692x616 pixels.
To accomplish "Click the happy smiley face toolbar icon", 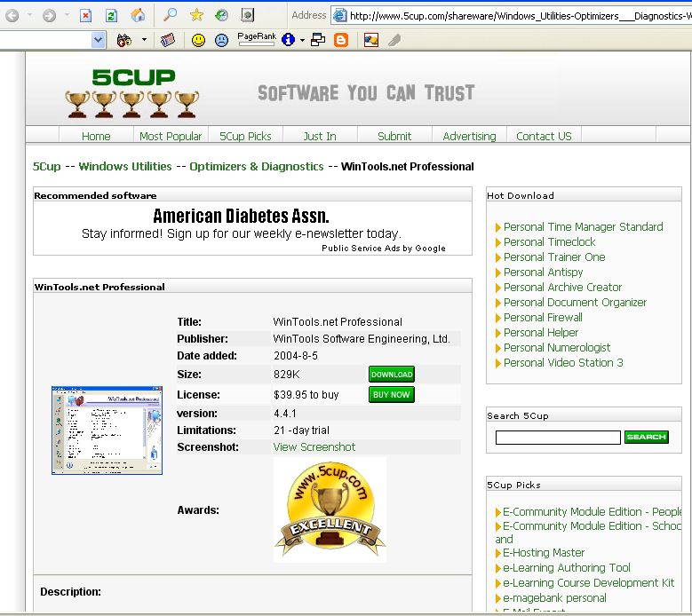I will point(198,40).
